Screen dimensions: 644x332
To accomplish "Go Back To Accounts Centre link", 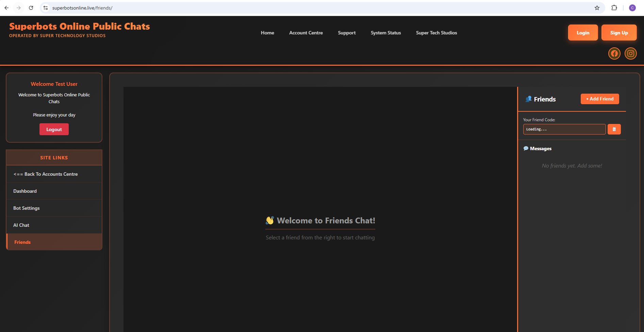I will click(x=54, y=174).
